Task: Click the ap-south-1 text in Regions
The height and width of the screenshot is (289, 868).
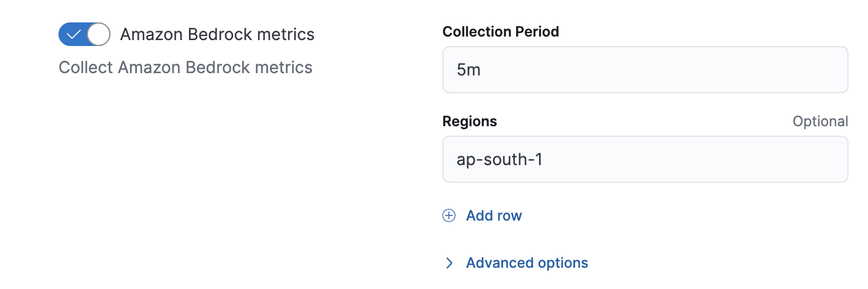Action: pos(500,159)
